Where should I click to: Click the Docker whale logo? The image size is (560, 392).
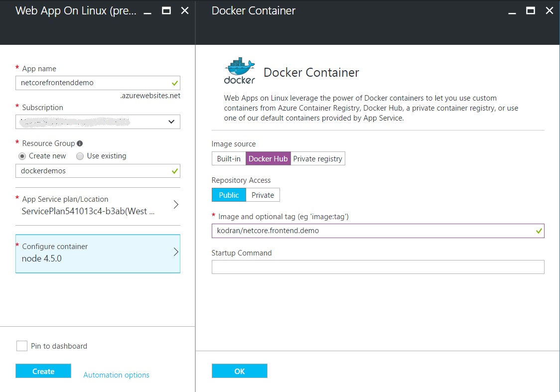pos(240,69)
